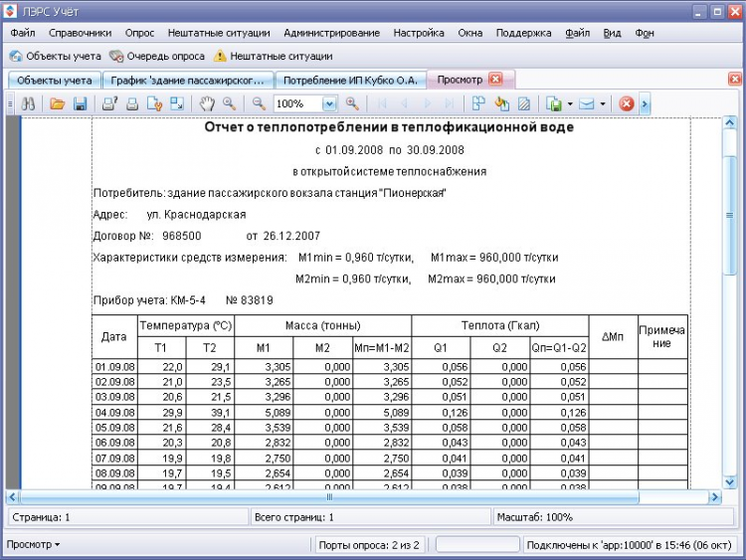Click the binoculars search icon
Screen dimensions: 746x560
click(x=29, y=103)
